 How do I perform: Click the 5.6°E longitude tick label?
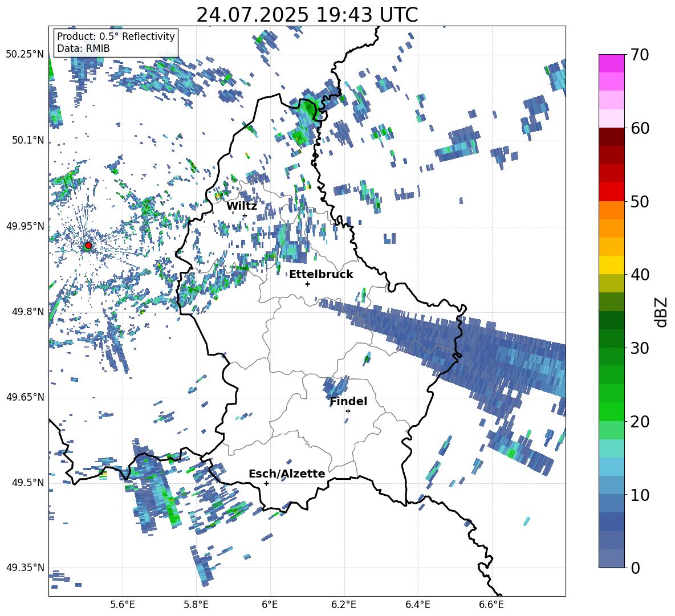click(123, 605)
